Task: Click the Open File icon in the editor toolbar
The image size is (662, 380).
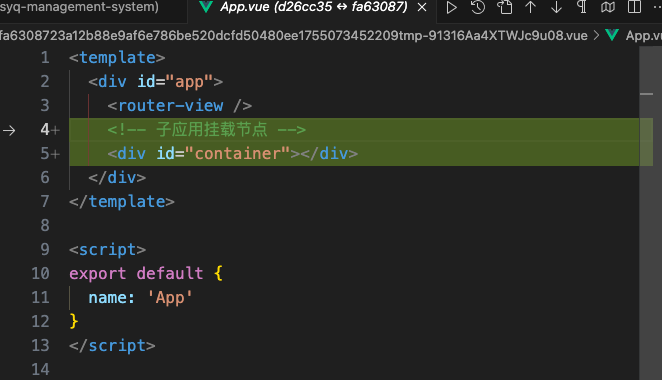Action: [505, 7]
